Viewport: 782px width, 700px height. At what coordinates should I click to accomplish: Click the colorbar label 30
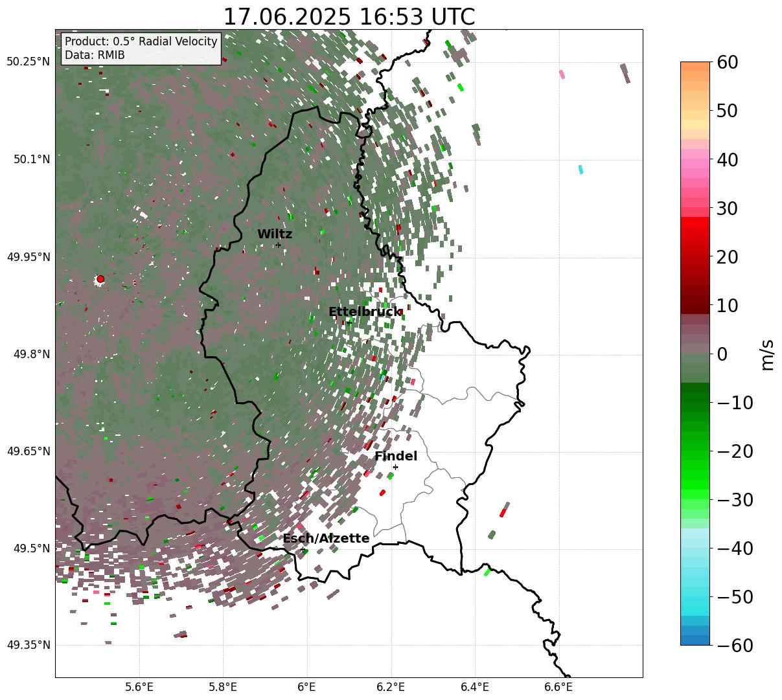[x=728, y=209]
